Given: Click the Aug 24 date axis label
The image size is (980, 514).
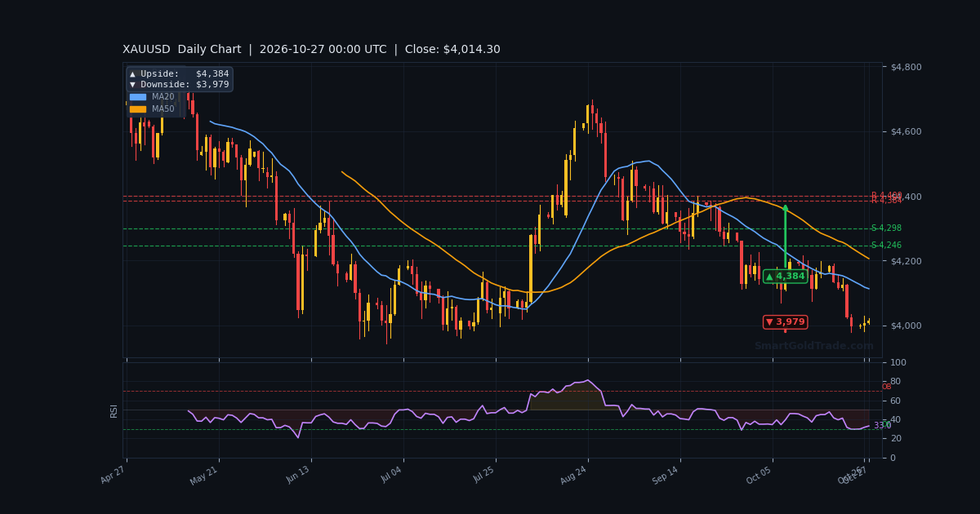Looking at the screenshot, I should [x=575, y=475].
